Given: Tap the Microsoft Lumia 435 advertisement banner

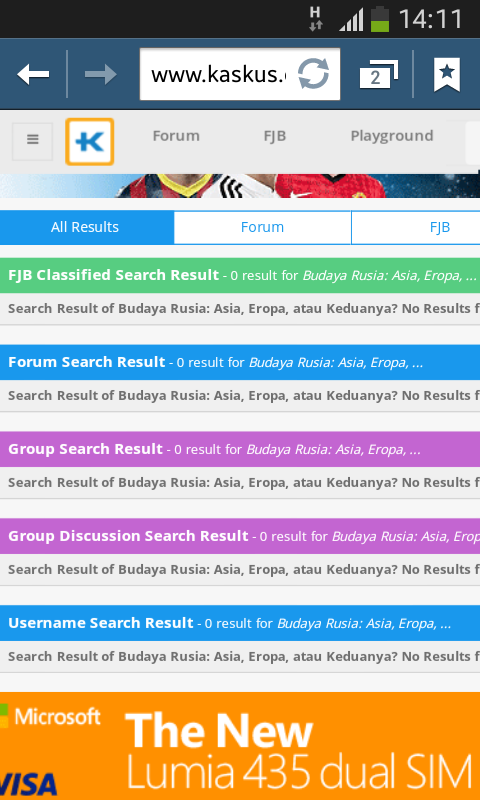Looking at the screenshot, I should pos(240,746).
